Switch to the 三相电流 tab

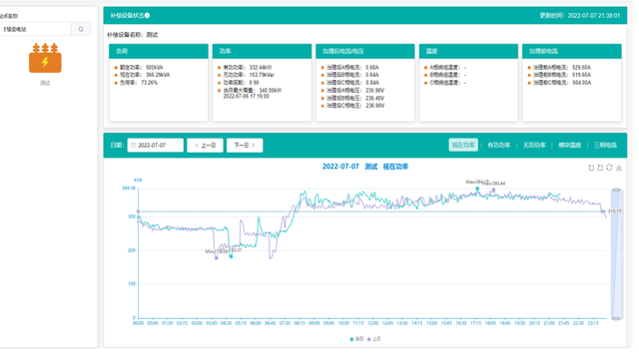[605, 146]
